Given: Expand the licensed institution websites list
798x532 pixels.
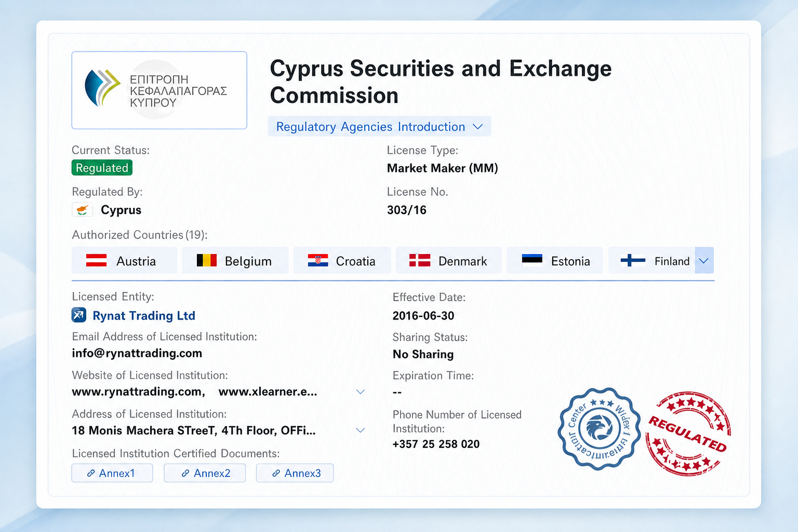Looking at the screenshot, I should (x=361, y=392).
